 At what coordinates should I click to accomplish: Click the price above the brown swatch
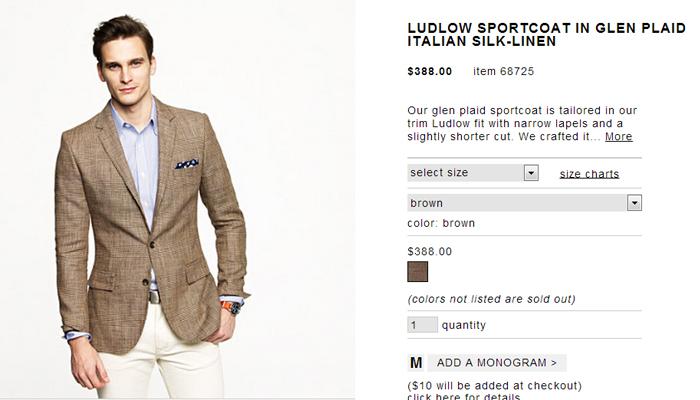click(x=429, y=251)
